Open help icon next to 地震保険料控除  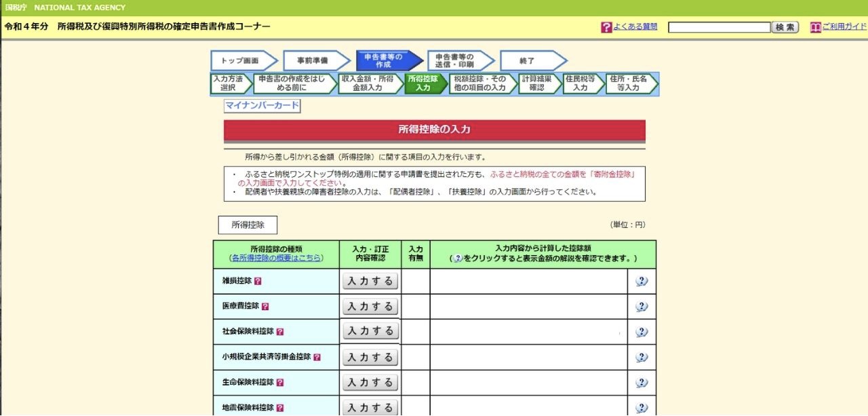(280, 409)
